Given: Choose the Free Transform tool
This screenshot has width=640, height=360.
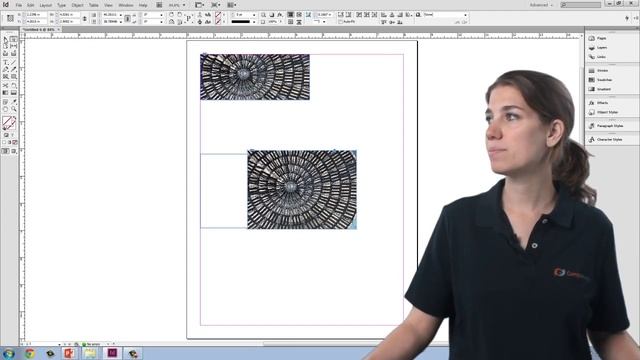Looking at the screenshot, I should pos(13,85).
